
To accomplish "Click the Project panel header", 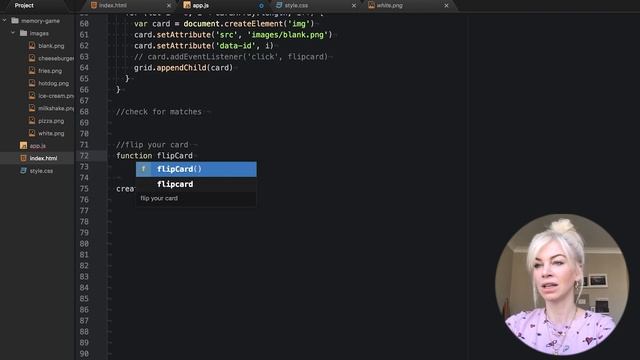I will click(24, 5).
